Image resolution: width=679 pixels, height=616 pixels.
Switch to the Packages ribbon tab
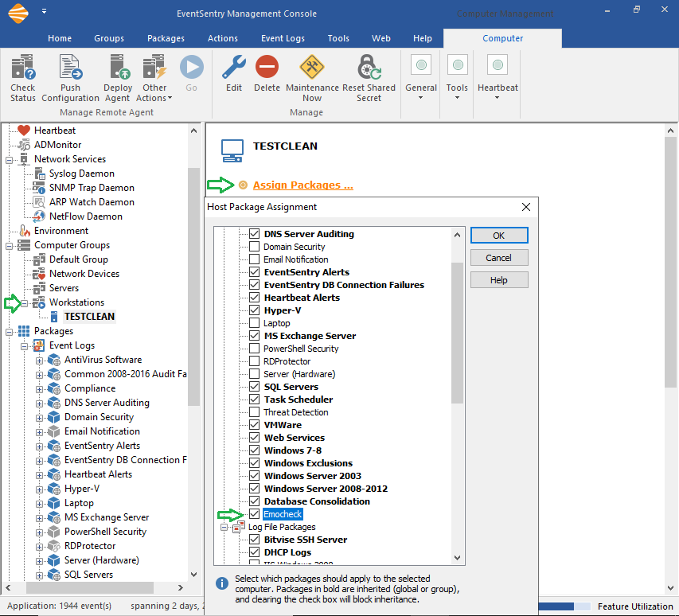pyautogui.click(x=166, y=38)
